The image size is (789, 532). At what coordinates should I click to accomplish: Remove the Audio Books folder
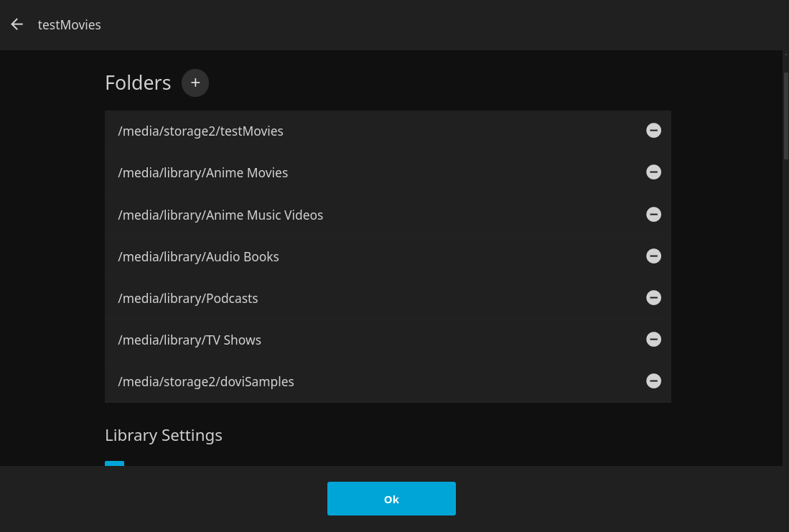[653, 256]
